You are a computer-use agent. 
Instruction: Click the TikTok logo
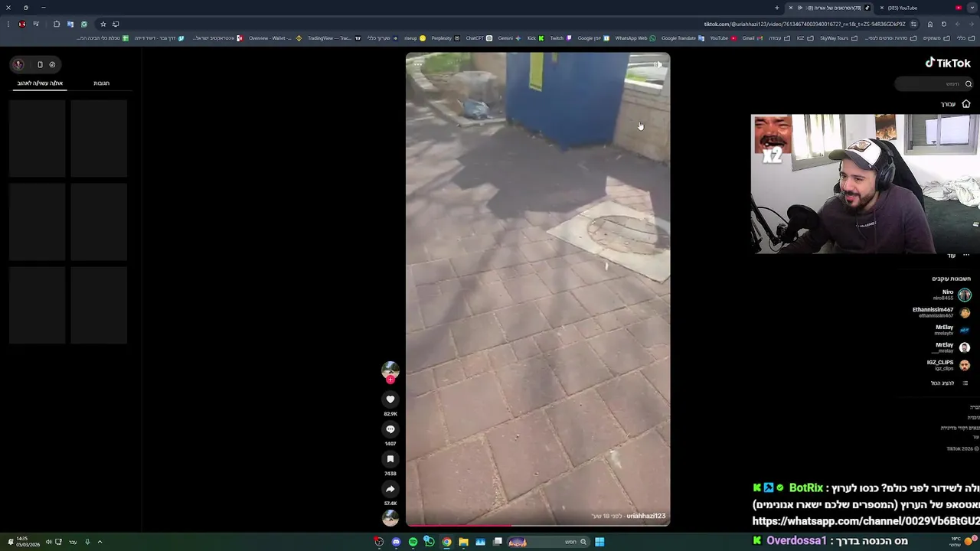click(948, 64)
